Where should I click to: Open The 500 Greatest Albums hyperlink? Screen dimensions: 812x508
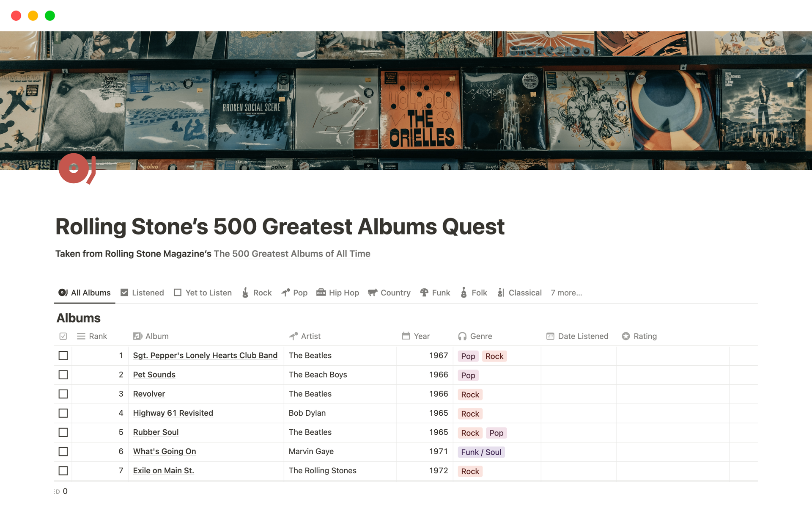[x=291, y=253]
